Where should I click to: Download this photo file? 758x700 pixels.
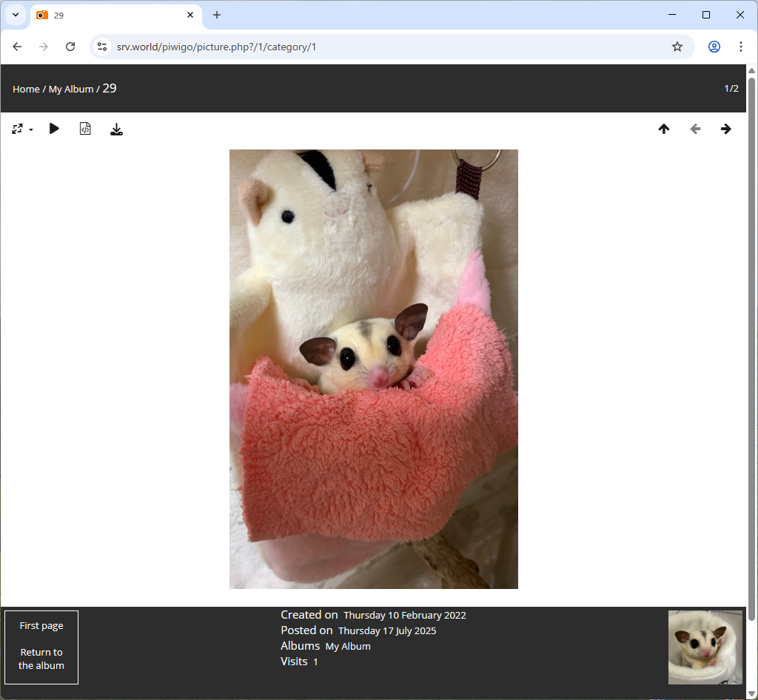pos(116,129)
